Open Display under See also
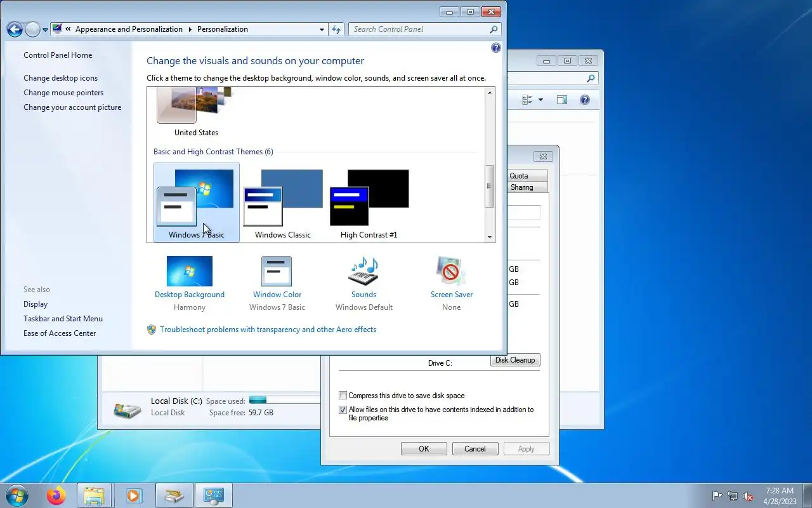 pos(36,304)
